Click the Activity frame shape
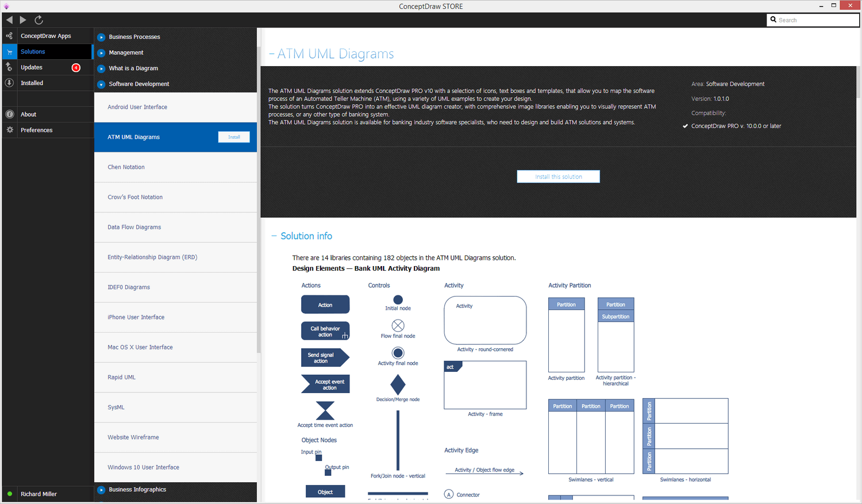The width and height of the screenshot is (862, 504). pos(485,385)
